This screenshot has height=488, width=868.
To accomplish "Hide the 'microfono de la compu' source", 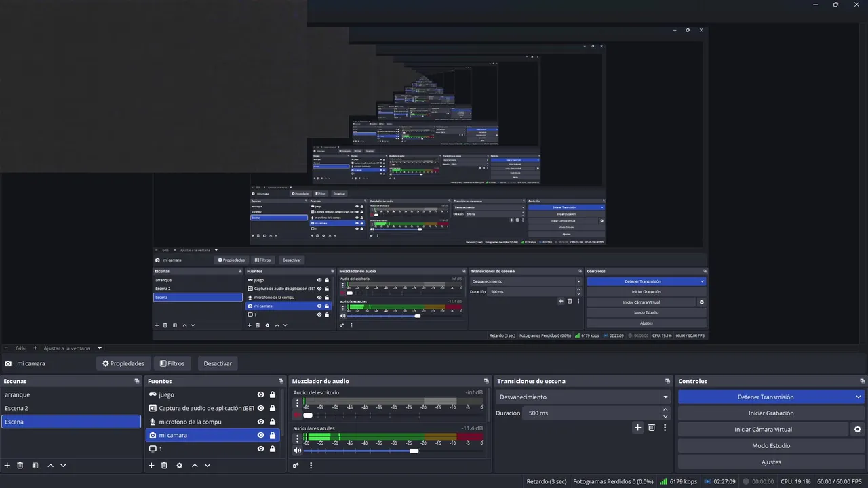I will click(260, 422).
